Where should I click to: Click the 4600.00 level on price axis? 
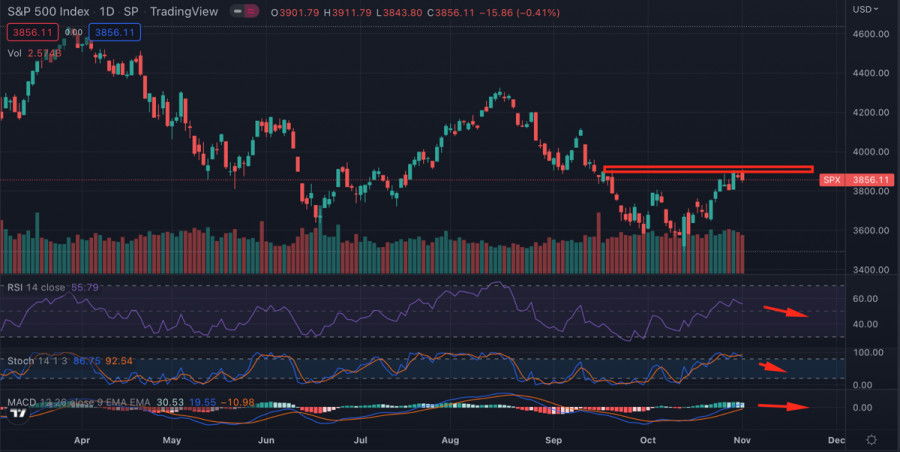click(870, 34)
